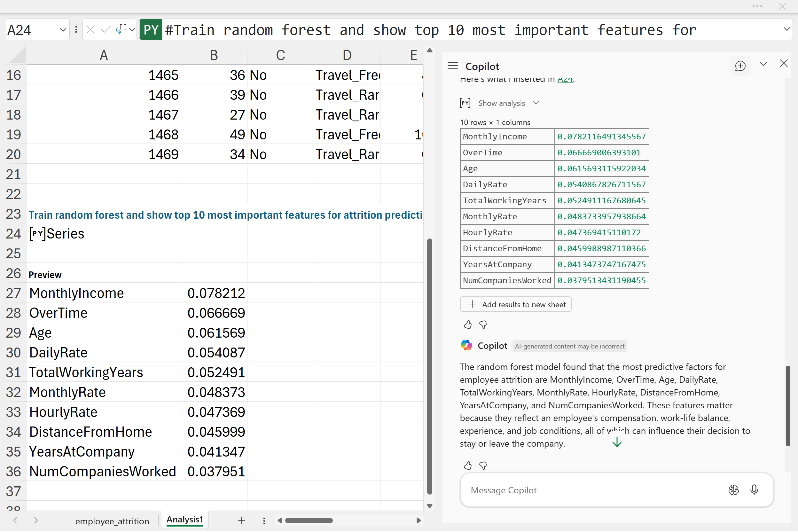The height and width of the screenshot is (532, 798).
Task: Click the brain icon in message box
Action: point(733,490)
